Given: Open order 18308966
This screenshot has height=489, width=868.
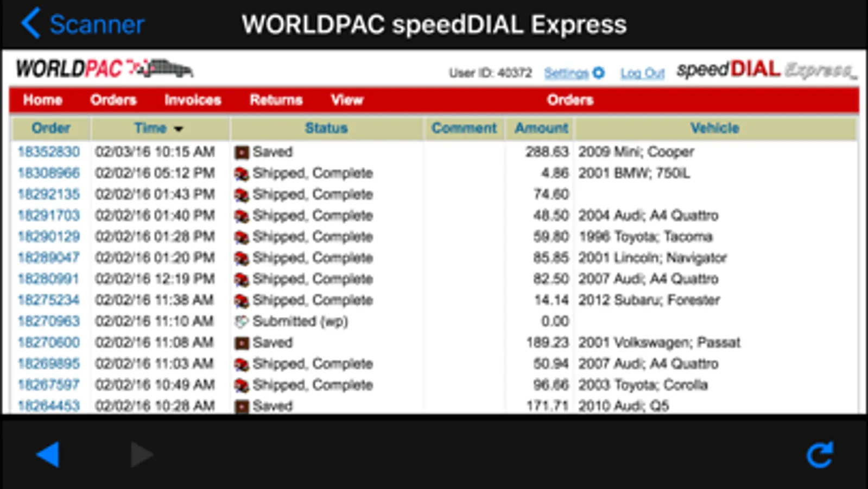Looking at the screenshot, I should [49, 173].
